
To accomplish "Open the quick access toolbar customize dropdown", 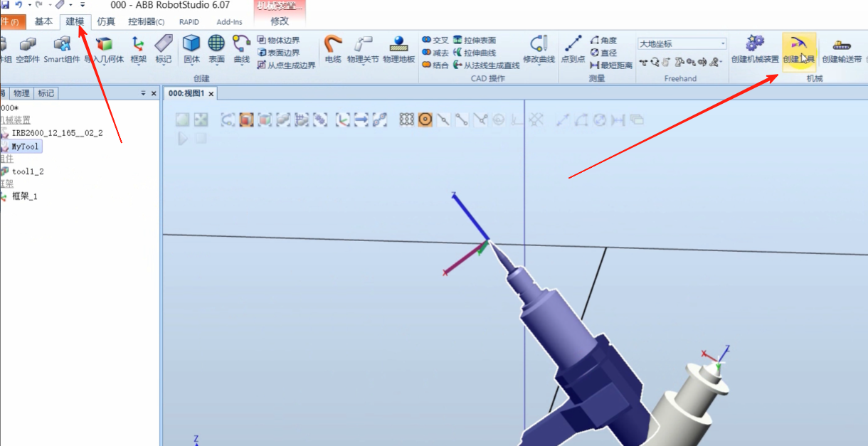I will tap(82, 5).
